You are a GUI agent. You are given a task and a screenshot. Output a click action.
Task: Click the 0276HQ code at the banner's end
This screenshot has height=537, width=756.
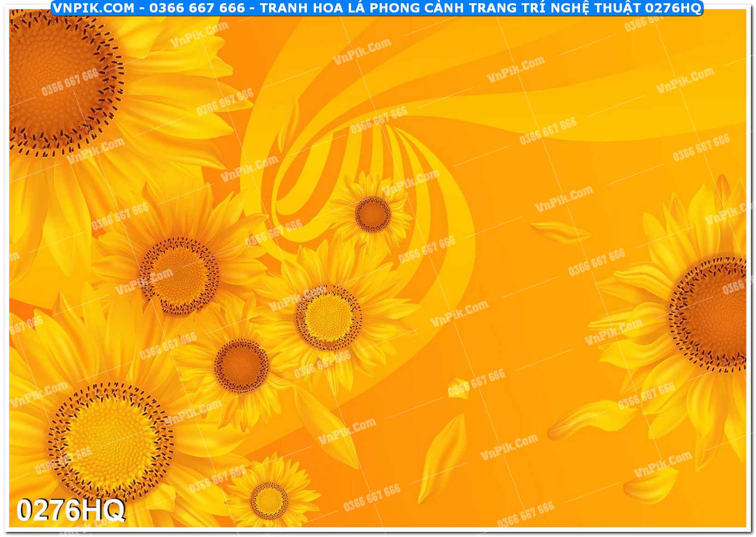point(672,8)
